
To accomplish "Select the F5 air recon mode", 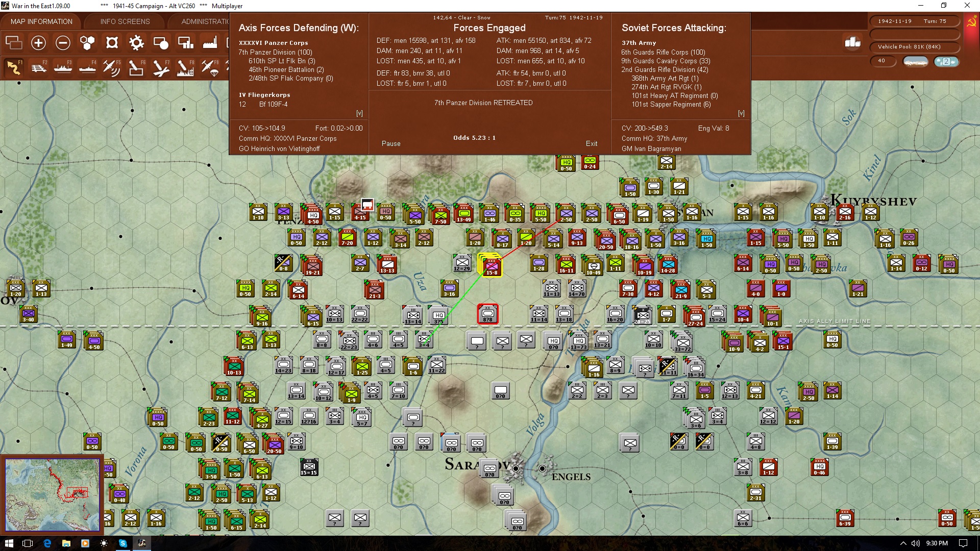I will pyautogui.click(x=112, y=67).
